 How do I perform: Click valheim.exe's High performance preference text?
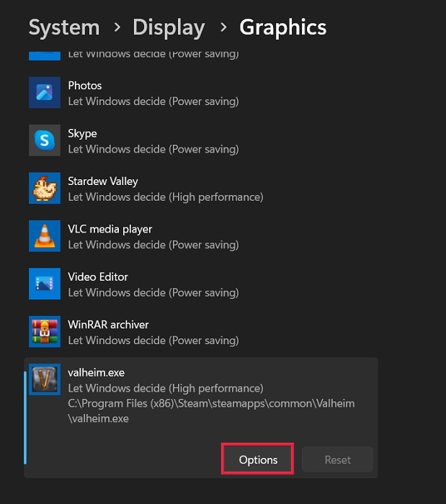166,388
